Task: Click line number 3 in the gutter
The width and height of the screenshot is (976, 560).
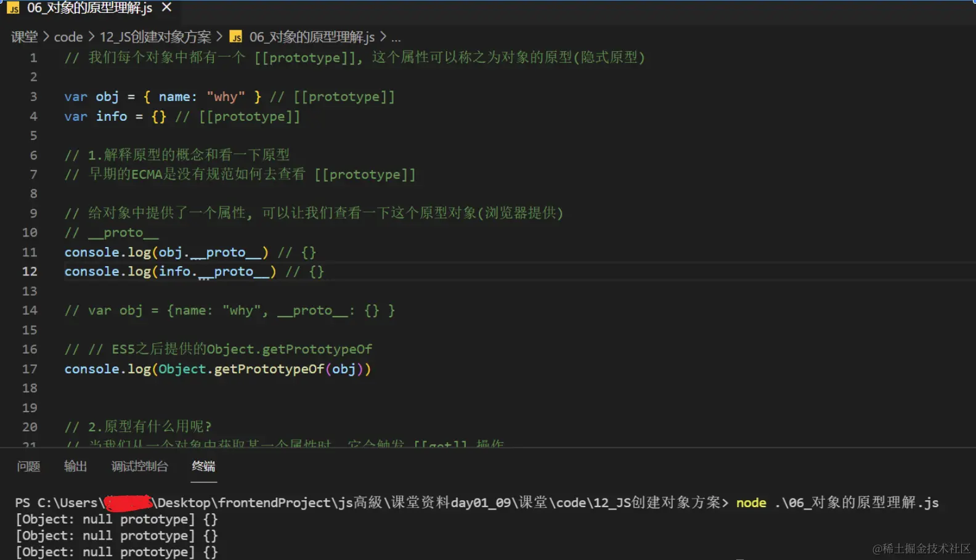Action: tap(33, 97)
